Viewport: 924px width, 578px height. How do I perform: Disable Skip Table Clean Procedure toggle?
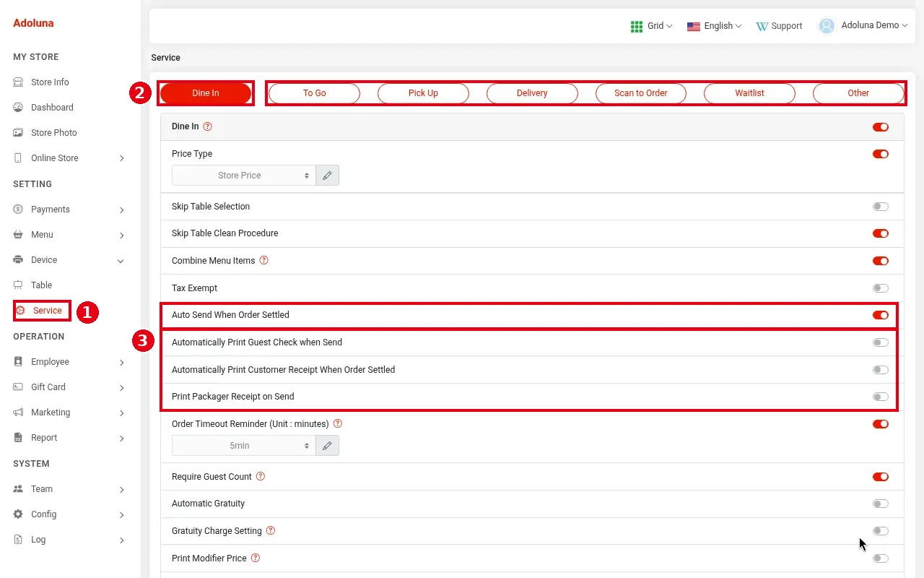click(880, 233)
